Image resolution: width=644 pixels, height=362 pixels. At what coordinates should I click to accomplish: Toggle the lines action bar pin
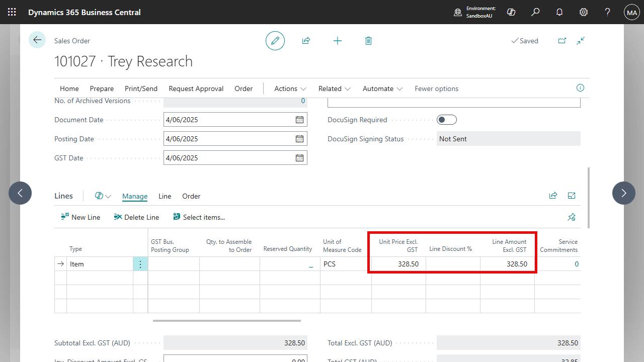572,217
